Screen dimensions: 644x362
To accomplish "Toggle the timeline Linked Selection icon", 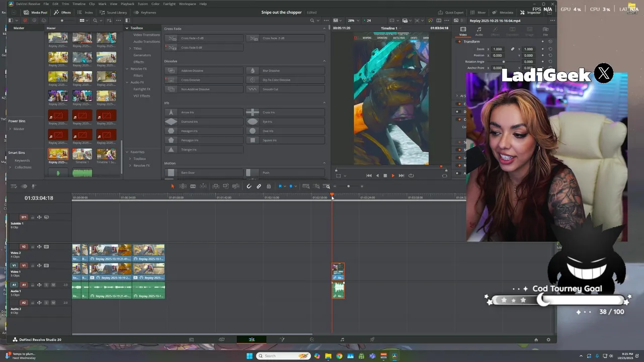I will tap(259, 187).
